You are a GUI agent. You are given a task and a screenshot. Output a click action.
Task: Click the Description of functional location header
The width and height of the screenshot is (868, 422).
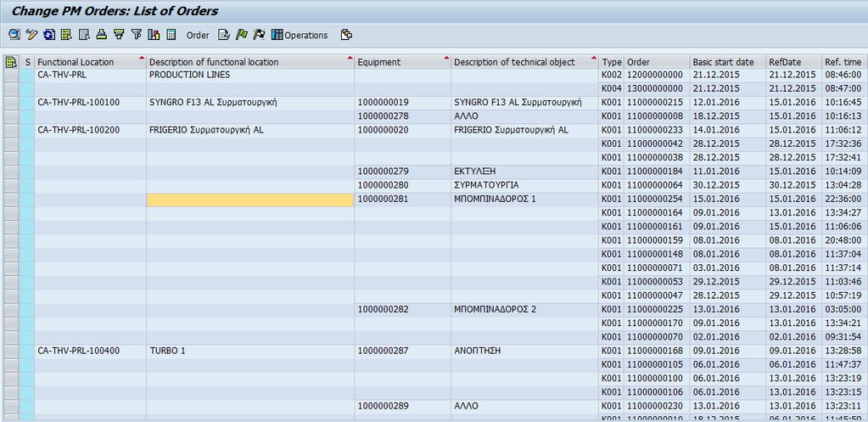[x=250, y=62]
